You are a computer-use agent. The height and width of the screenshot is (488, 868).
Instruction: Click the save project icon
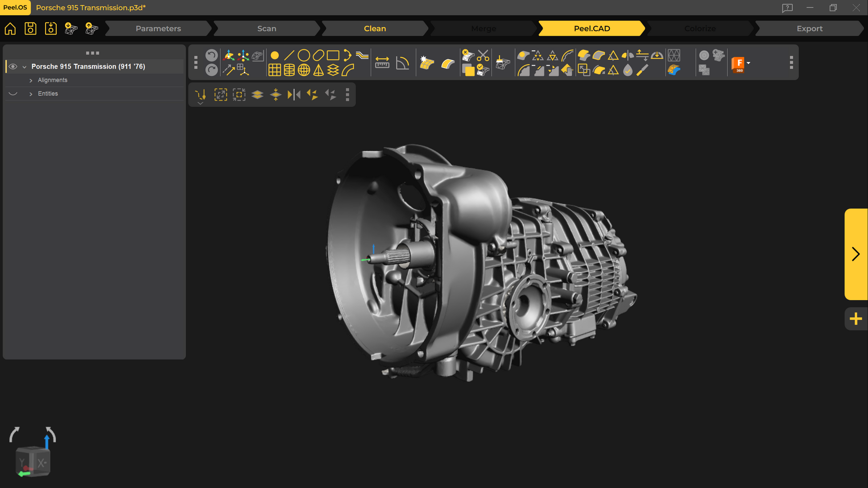(x=30, y=29)
